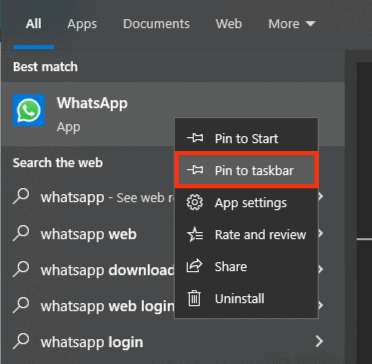Select the magnifier icon beside 'whatsapp download'
Screen dimensions: 372x364
click(21, 270)
